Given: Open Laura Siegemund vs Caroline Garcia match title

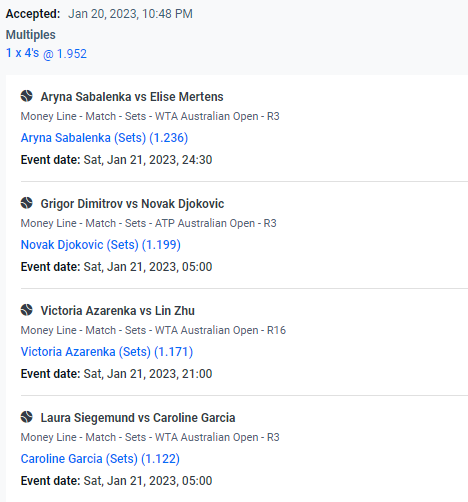Looking at the screenshot, I should point(138,418).
